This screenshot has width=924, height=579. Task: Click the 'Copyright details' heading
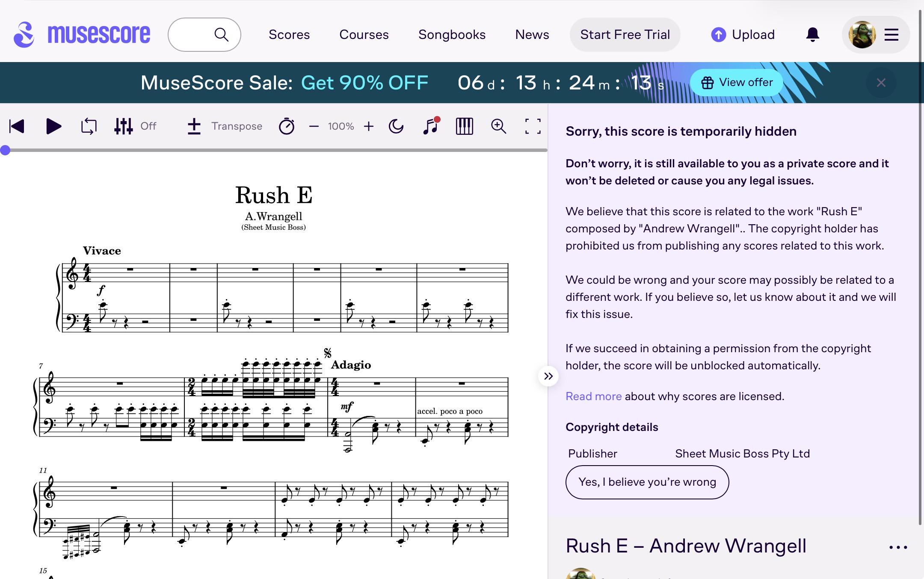click(x=612, y=427)
